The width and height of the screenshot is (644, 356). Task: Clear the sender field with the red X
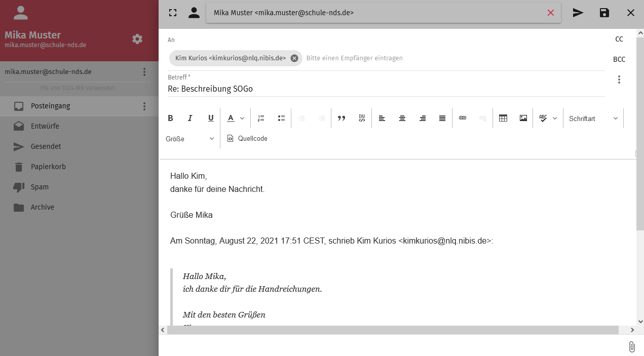[551, 13]
